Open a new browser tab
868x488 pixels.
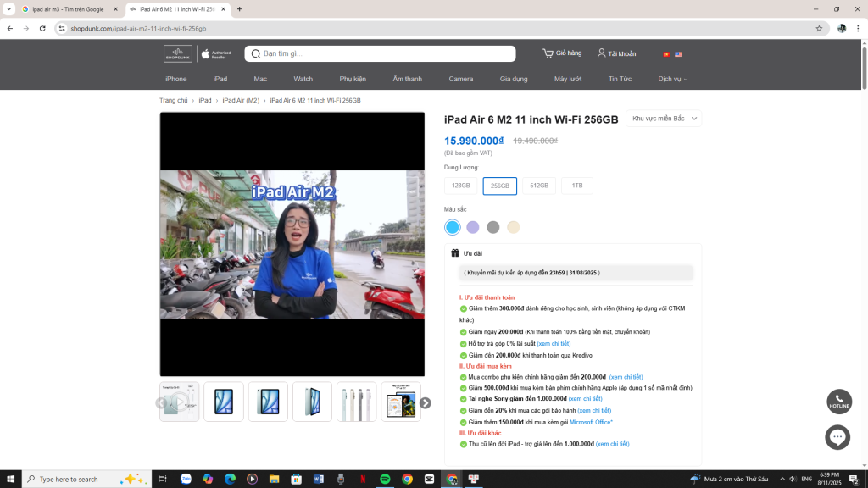tap(240, 9)
